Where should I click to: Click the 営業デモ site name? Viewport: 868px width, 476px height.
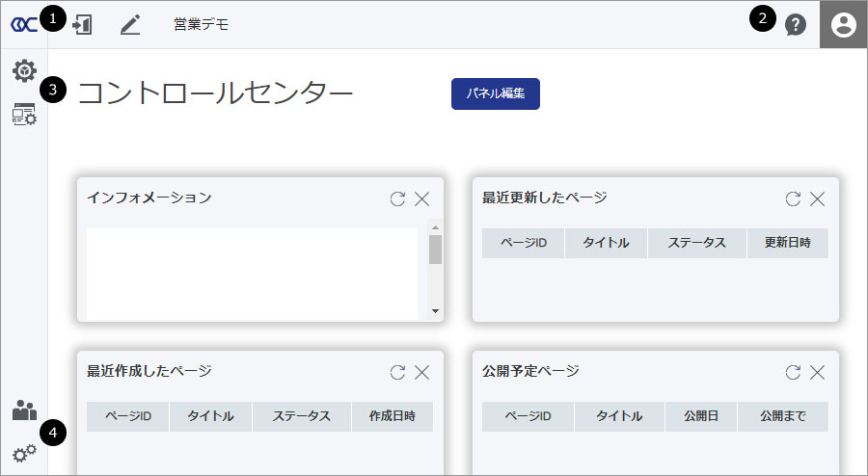201,25
